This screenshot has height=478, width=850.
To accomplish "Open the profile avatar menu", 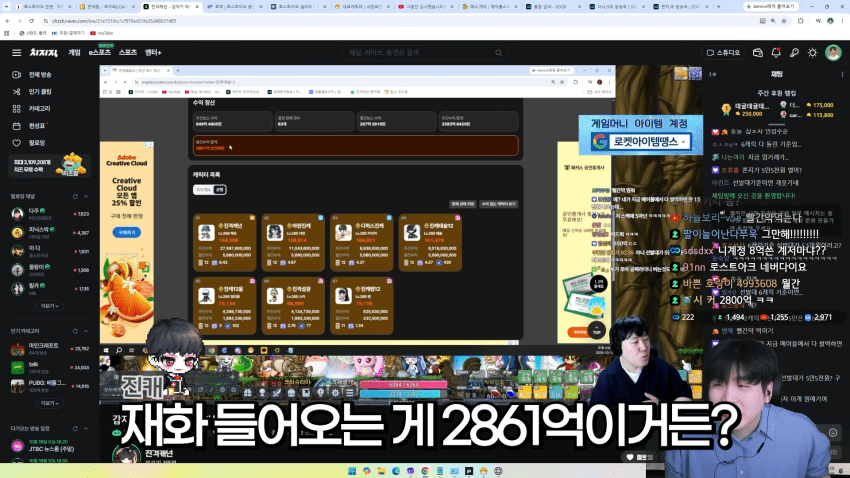I will click(833, 53).
